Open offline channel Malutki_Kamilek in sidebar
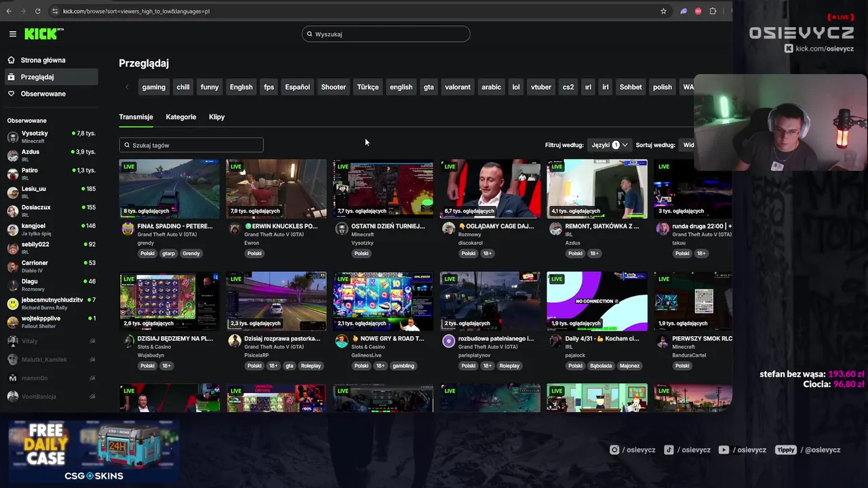Screen dimensions: 868x488 pyautogui.click(x=51, y=359)
